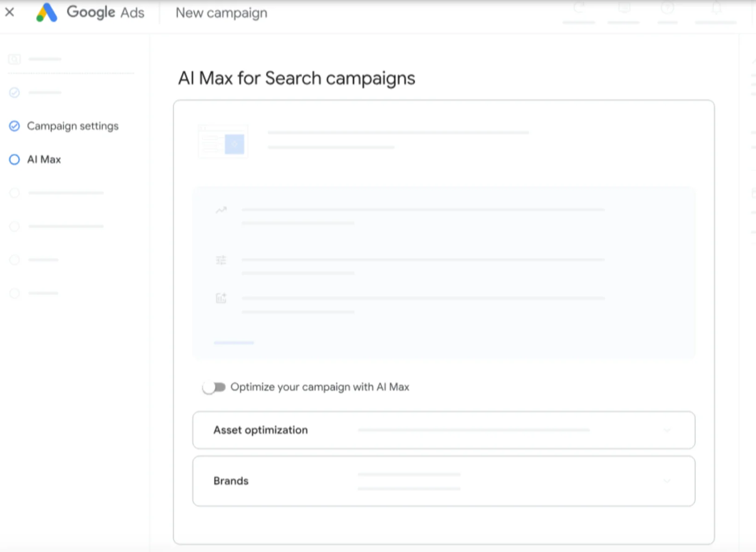The width and height of the screenshot is (756, 552).
Task: Click the completed Campaign settings checkmark circle
Action: pyautogui.click(x=14, y=126)
